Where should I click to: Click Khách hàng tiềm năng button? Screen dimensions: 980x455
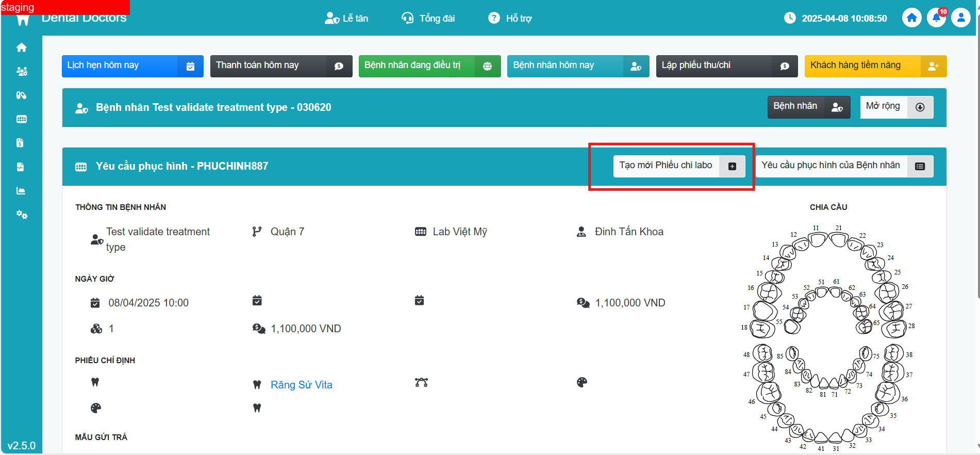875,66
